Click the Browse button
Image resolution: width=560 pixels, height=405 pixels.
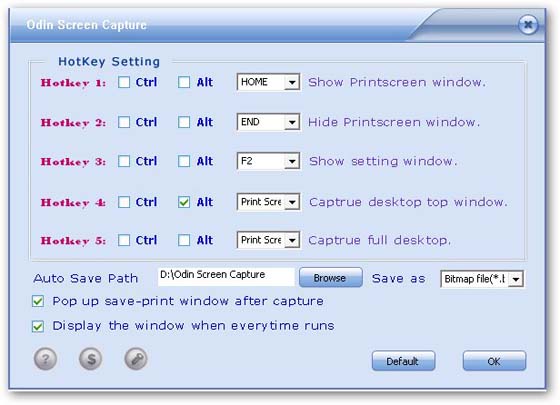(x=330, y=278)
